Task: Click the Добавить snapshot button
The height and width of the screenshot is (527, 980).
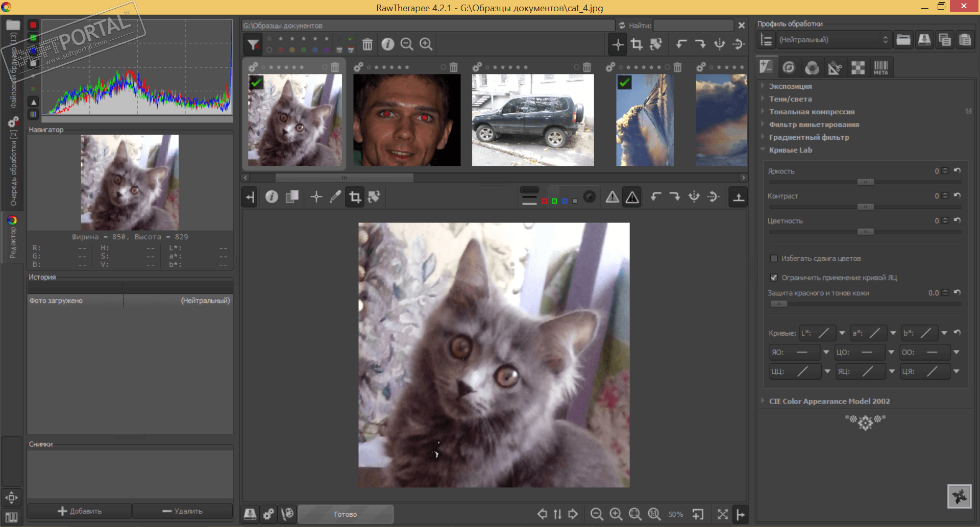Action: (80, 511)
